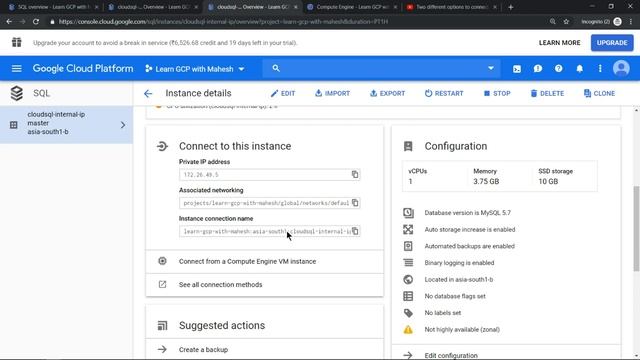Image resolution: width=640 pixels, height=360 pixels.
Task: Switch to Compute Engine browser tab
Action: tap(351, 7)
